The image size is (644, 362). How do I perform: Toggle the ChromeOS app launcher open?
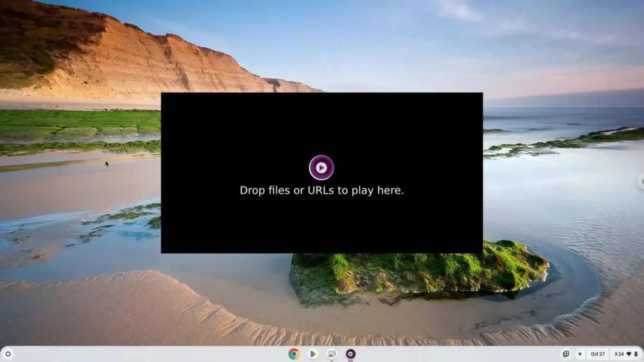pyautogui.click(x=7, y=354)
